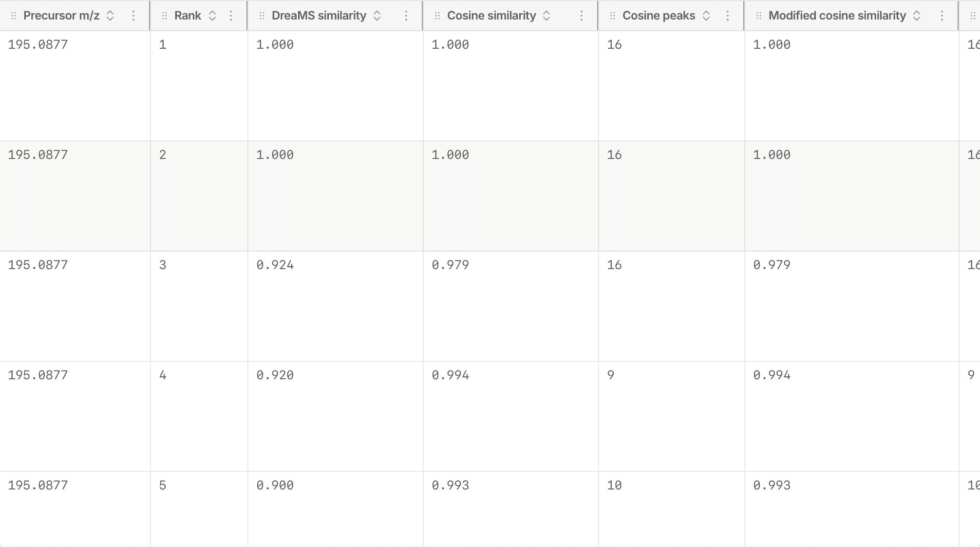Select DreaMS similarity cell showing 0.920
Image resolution: width=980 pixels, height=547 pixels.
335,416
